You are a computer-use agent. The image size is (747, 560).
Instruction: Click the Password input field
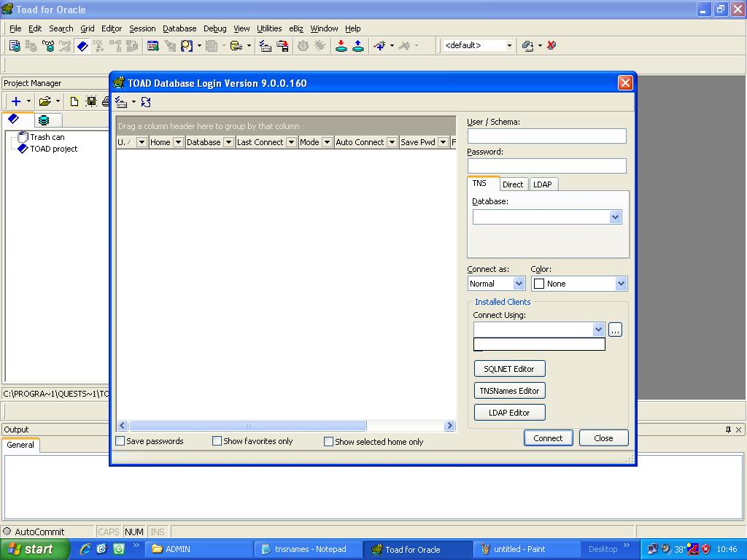pyautogui.click(x=547, y=166)
